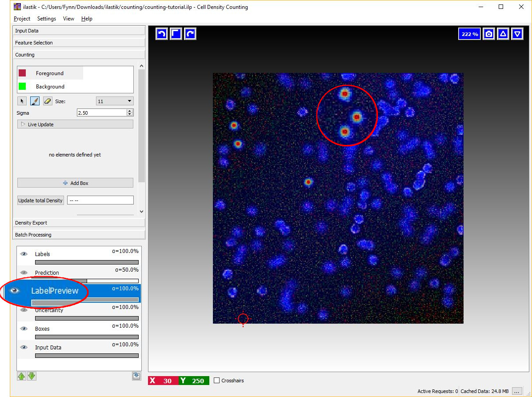Click the ilastik application icon in the title bar
Screen dimensions: 532x397
[x=17, y=7]
